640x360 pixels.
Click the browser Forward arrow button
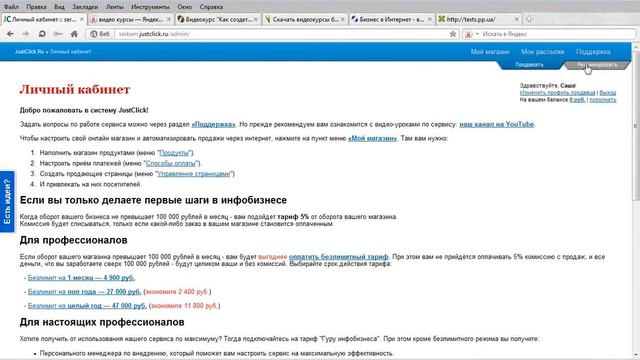[x=25, y=34]
